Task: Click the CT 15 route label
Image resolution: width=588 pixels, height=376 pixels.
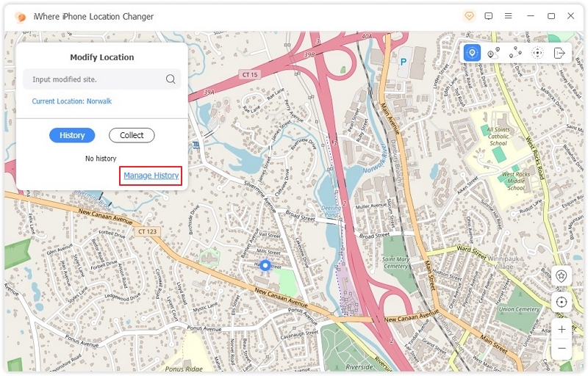Action: pyautogui.click(x=250, y=74)
